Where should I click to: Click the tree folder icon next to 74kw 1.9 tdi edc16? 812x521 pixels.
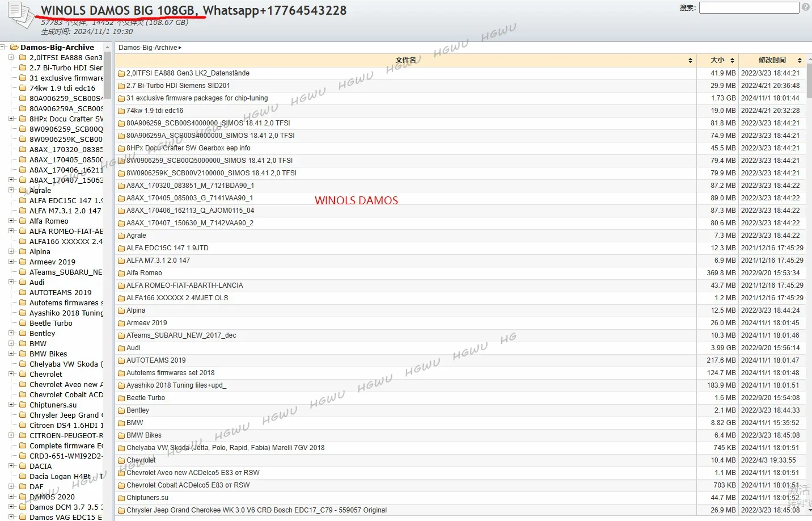(23, 88)
